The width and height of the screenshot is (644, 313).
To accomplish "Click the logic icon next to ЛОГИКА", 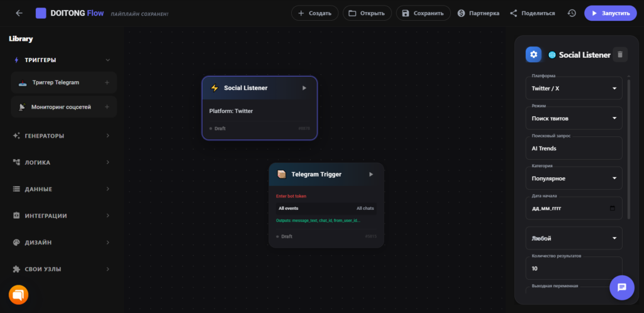I will [16, 162].
